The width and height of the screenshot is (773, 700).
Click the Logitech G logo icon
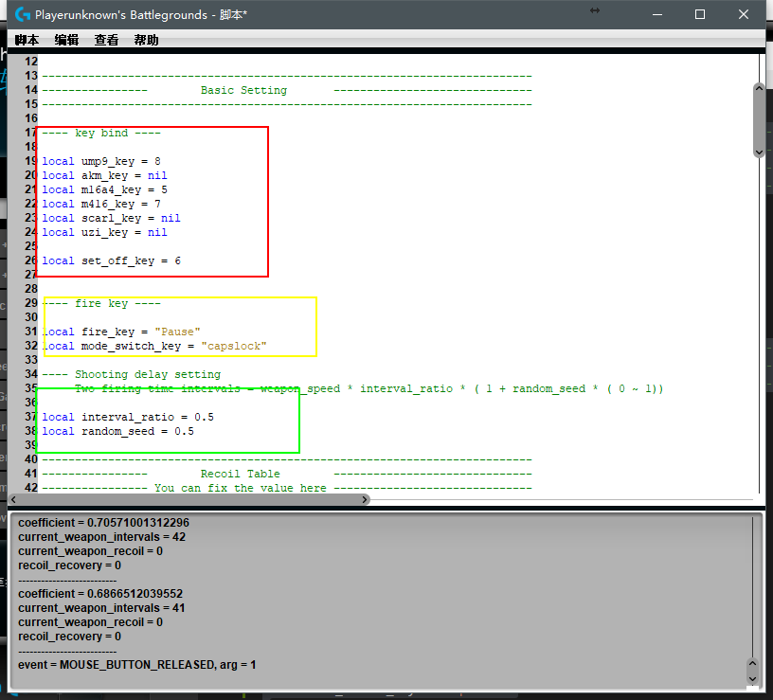click(x=23, y=14)
